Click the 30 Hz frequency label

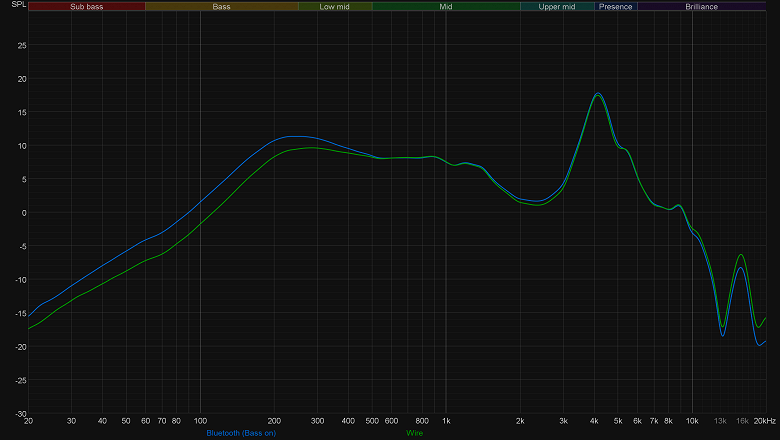point(72,421)
